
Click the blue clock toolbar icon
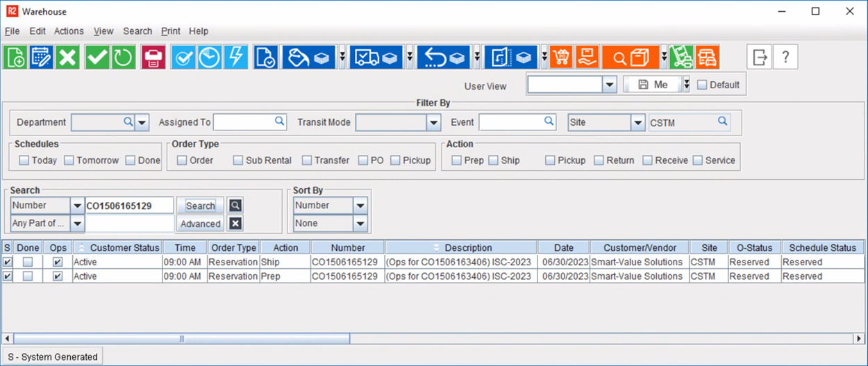[210, 57]
